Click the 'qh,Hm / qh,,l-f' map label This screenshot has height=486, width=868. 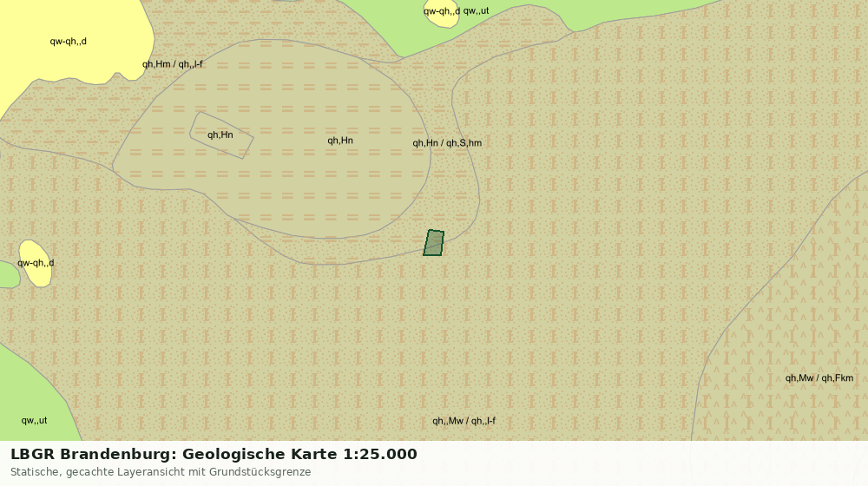coord(172,64)
